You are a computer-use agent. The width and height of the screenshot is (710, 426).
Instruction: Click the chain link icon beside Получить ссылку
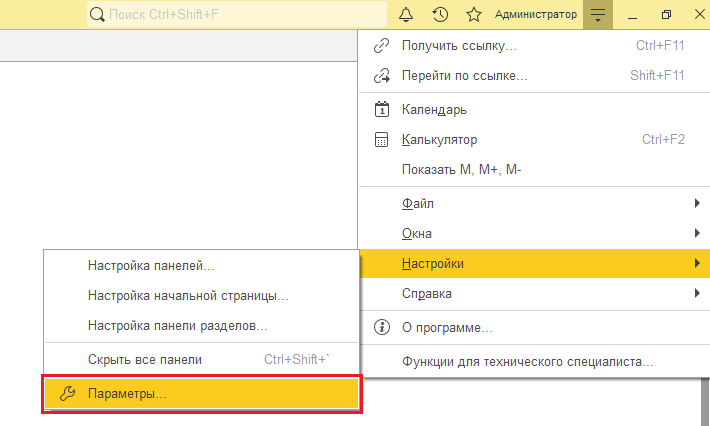point(381,46)
